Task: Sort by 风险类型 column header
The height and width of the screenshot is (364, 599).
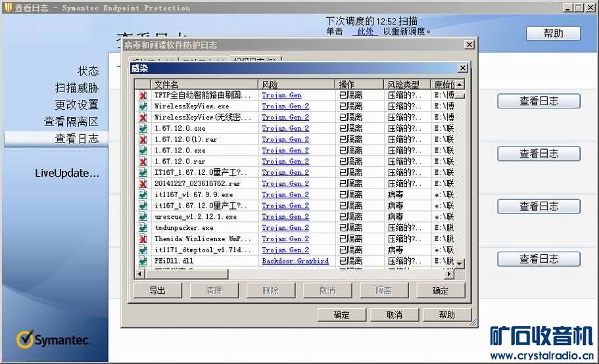Action: [x=407, y=84]
